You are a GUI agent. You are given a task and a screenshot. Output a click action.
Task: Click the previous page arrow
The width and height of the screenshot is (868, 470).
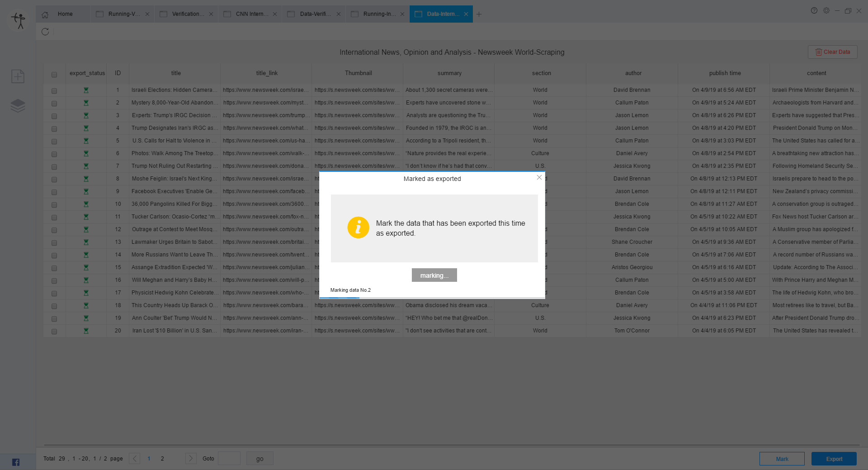(135, 458)
